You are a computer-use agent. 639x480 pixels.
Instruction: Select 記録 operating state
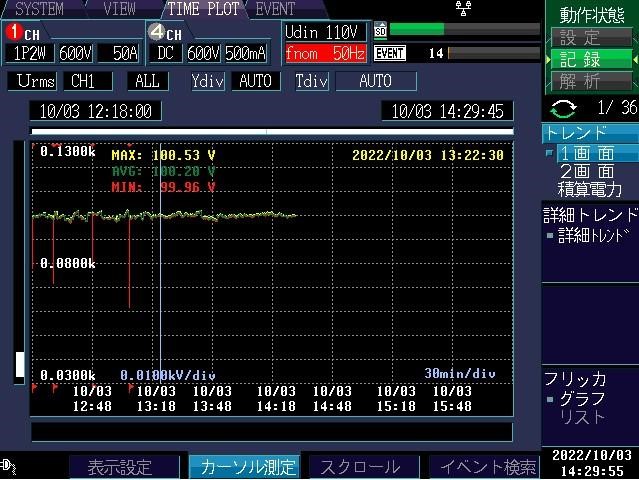click(591, 59)
